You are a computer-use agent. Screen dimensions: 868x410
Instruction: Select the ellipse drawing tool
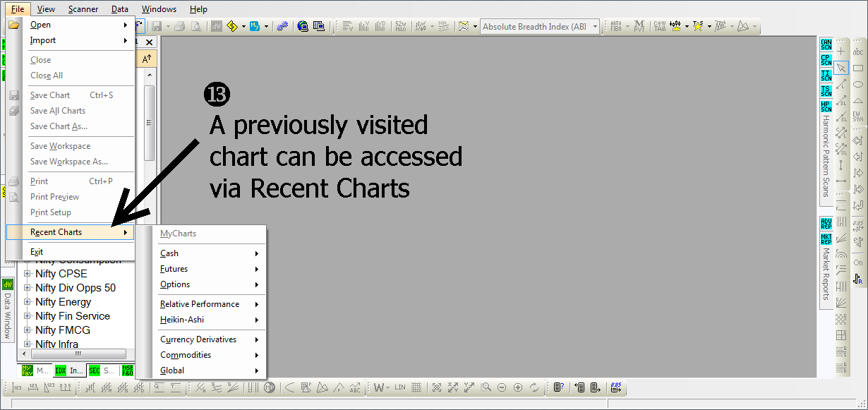click(858, 84)
